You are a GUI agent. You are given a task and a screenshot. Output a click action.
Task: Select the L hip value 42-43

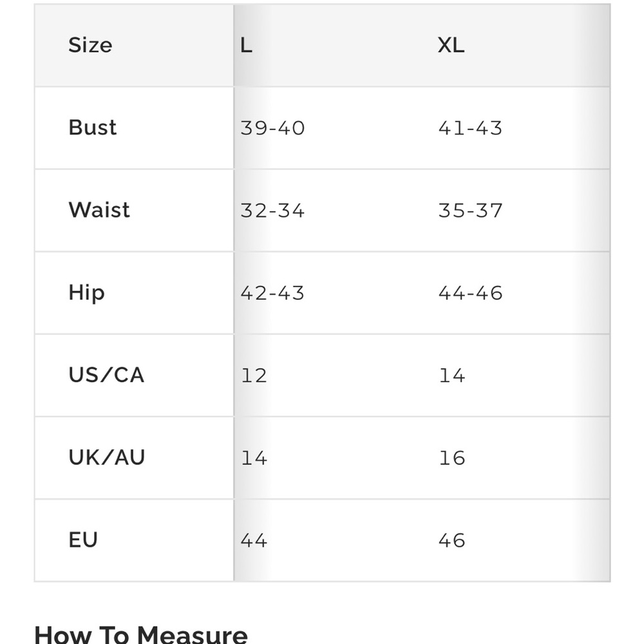(x=272, y=293)
